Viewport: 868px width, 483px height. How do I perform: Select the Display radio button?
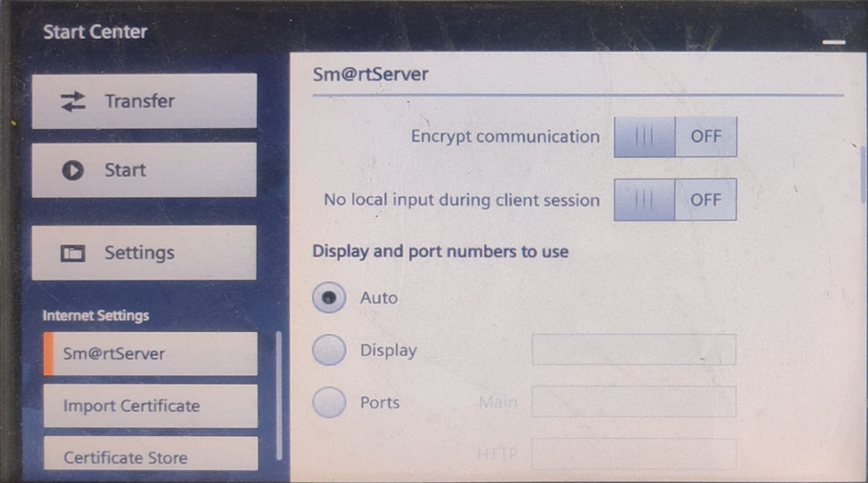329,351
